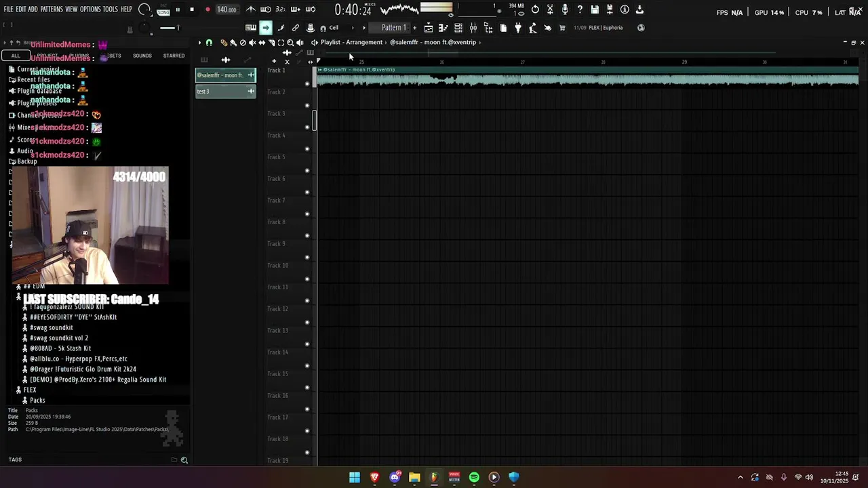
Task: Open the piano roll icon
Action: click(443, 28)
